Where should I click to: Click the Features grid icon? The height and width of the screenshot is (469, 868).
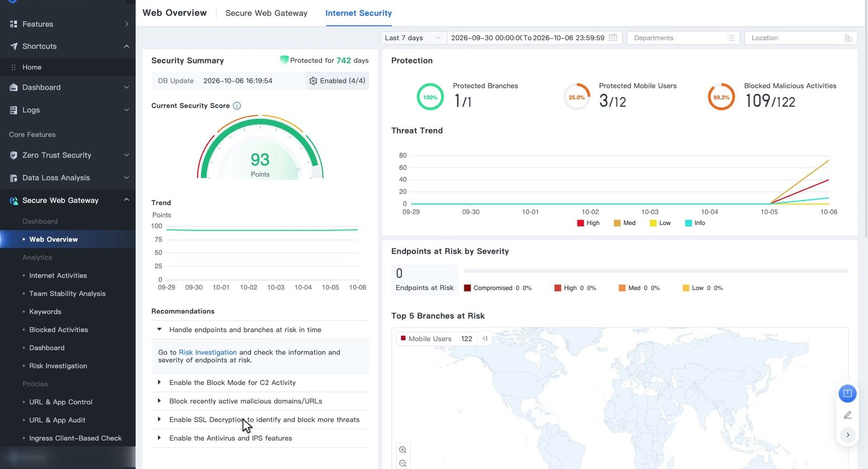point(14,24)
